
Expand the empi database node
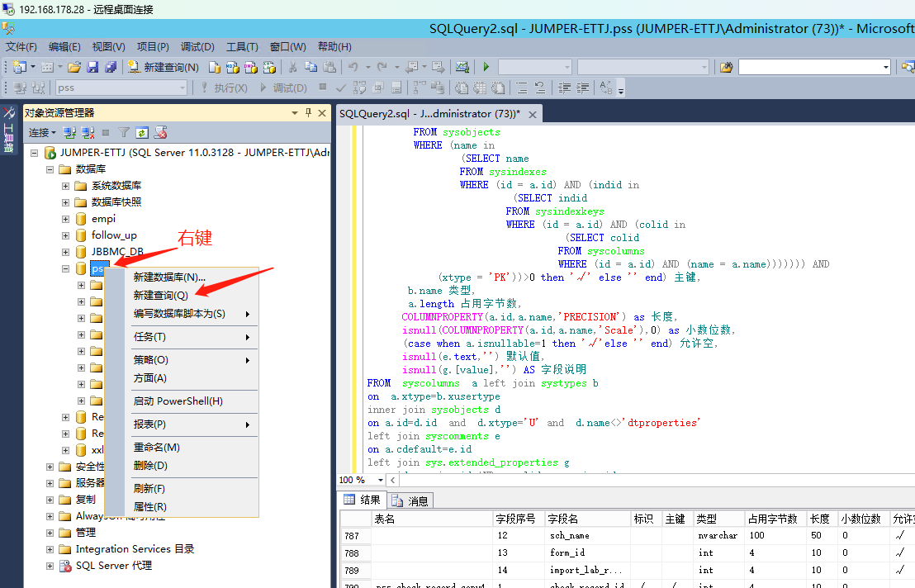pyautogui.click(x=65, y=220)
